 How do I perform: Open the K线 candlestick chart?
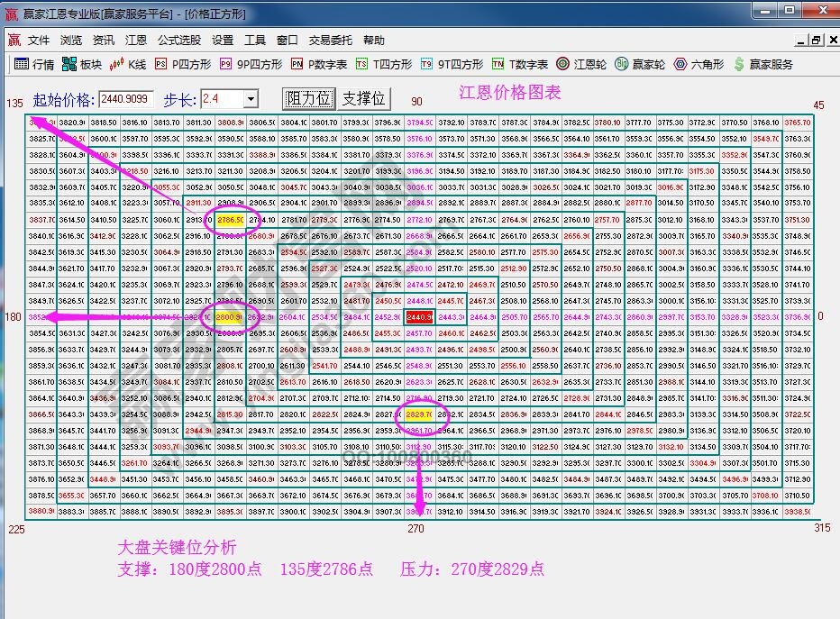[128, 65]
